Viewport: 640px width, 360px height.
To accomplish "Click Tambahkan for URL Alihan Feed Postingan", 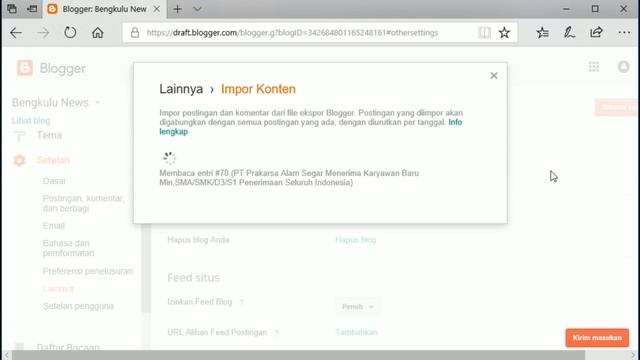I will point(356,332).
